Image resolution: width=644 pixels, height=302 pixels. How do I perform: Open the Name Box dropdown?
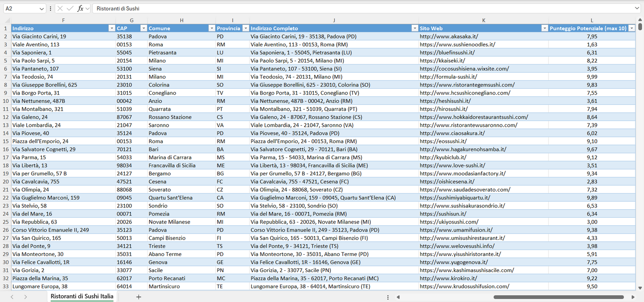42,8
